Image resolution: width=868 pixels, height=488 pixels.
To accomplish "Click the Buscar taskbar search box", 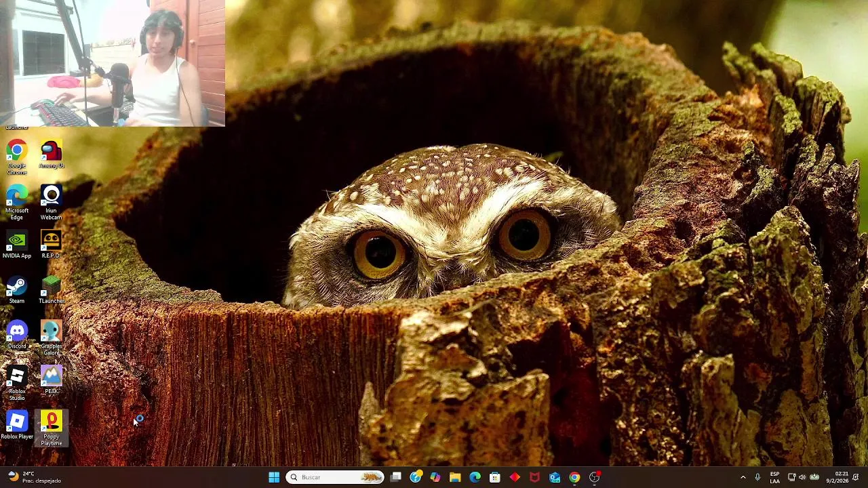I will [335, 477].
